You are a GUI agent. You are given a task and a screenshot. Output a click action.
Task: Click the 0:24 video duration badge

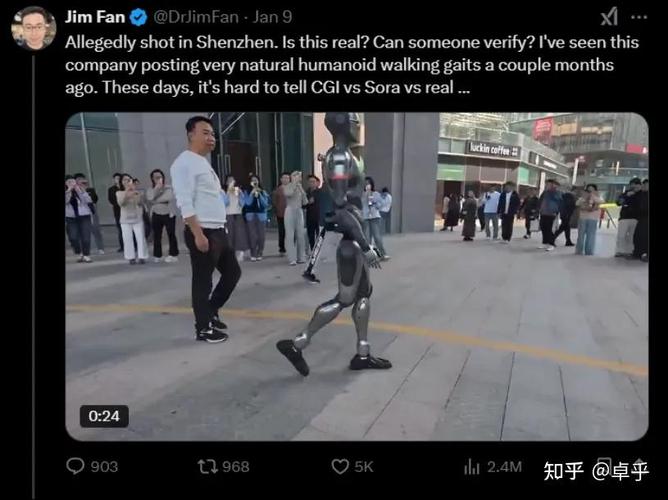pos(104,416)
